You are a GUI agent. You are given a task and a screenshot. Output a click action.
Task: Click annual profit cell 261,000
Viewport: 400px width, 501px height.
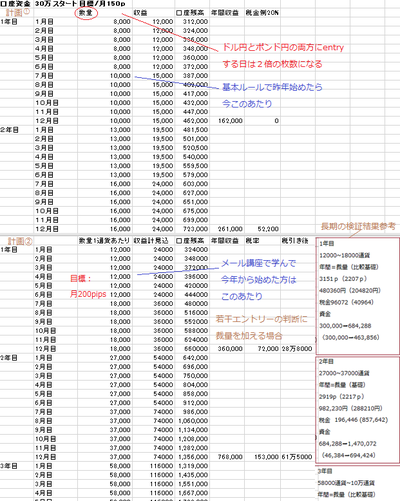[230, 229]
